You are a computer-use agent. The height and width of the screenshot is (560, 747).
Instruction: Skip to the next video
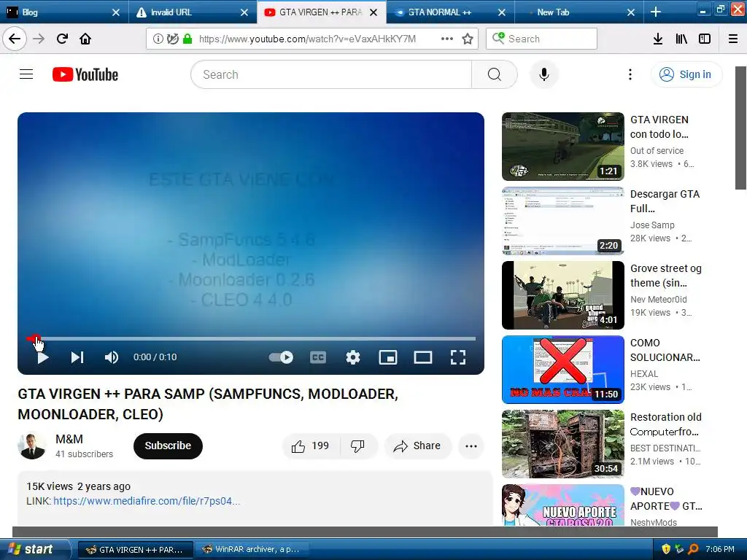click(77, 357)
